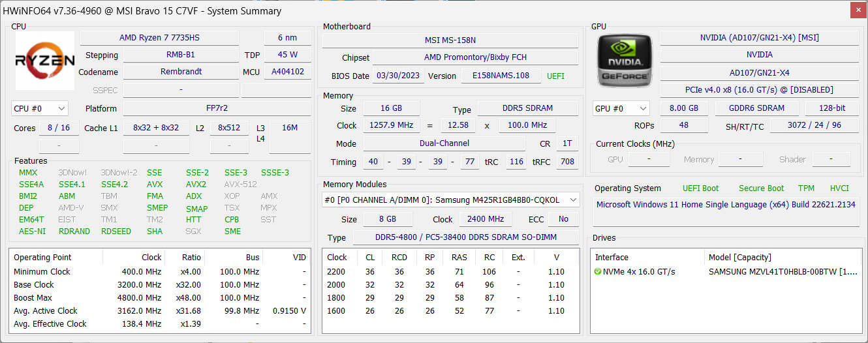Viewport: 868px width, 343px height.
Task: Click the 8x32 + 8x32 L1 cache value
Action: [156, 128]
